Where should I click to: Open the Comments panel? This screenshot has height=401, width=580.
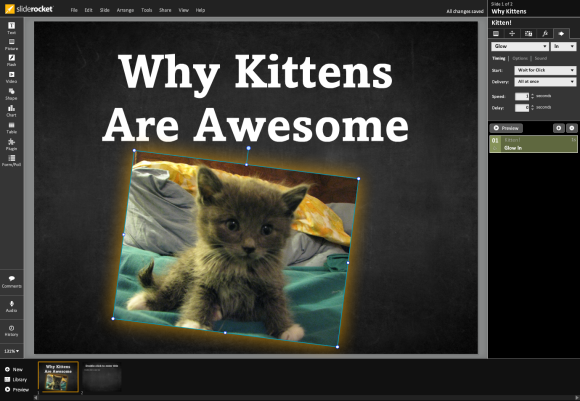(x=11, y=282)
